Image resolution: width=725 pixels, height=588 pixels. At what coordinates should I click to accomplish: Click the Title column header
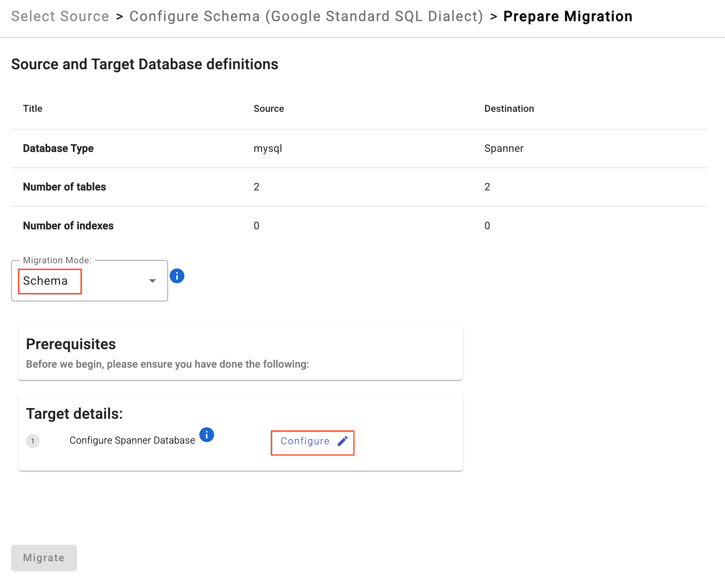click(33, 108)
